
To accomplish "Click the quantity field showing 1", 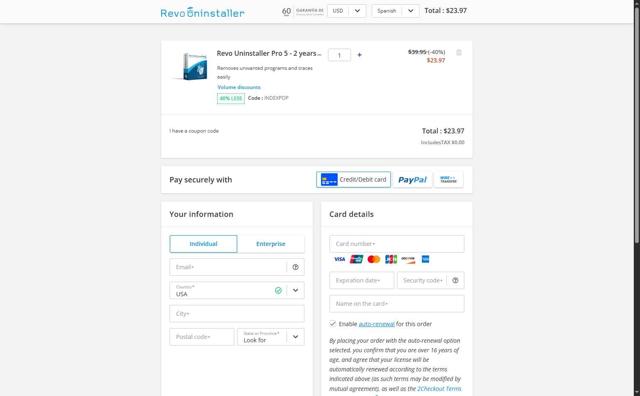I will pyautogui.click(x=339, y=55).
